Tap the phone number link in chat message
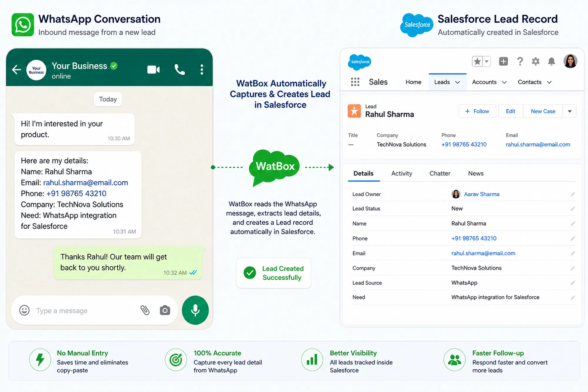Screen dimensions: 588x392 76,194
